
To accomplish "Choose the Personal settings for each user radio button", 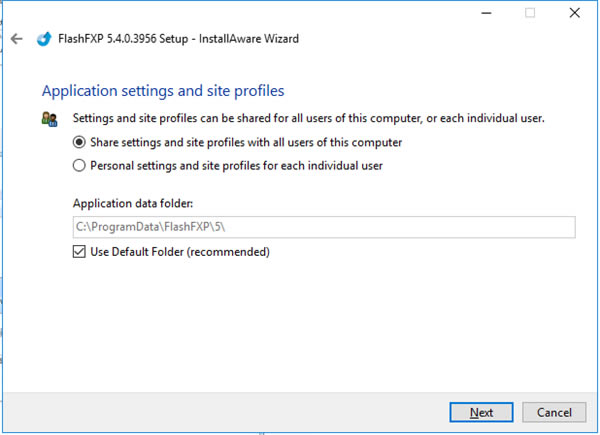I will [x=80, y=166].
